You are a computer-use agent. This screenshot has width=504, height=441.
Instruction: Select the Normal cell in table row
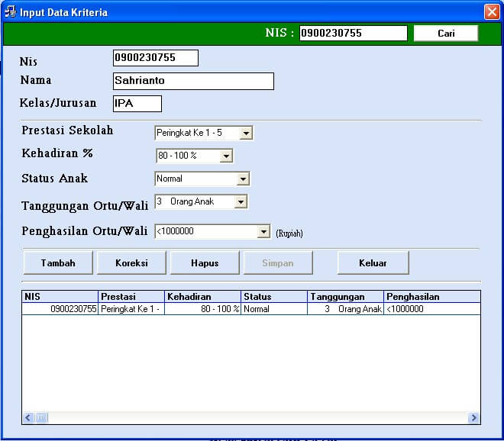point(274,309)
